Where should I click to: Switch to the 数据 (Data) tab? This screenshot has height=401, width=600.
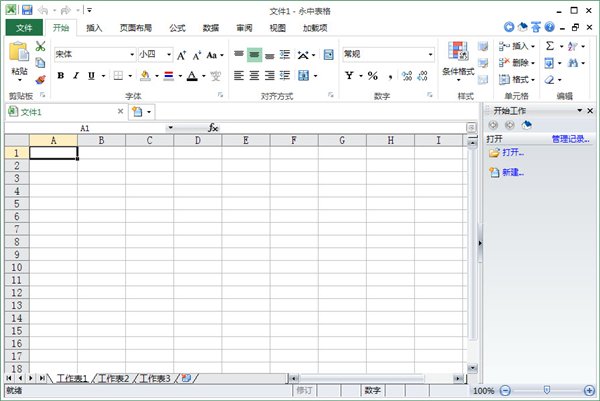coord(211,28)
